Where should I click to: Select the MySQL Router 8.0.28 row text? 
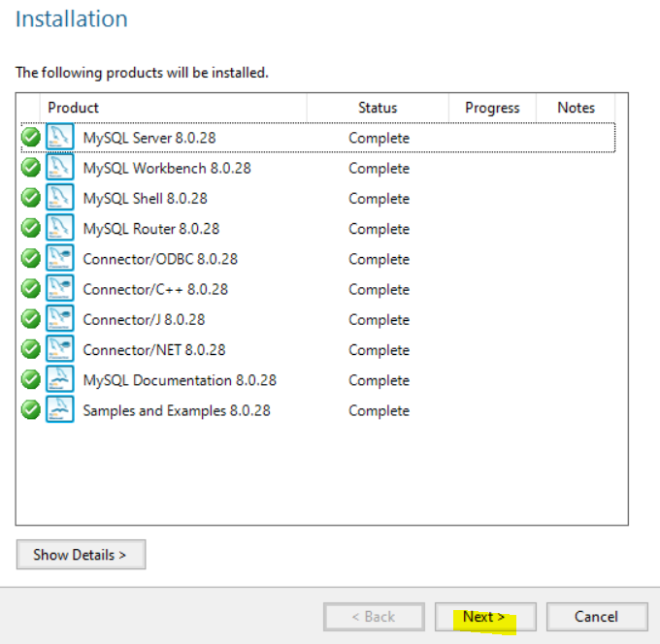tap(151, 229)
